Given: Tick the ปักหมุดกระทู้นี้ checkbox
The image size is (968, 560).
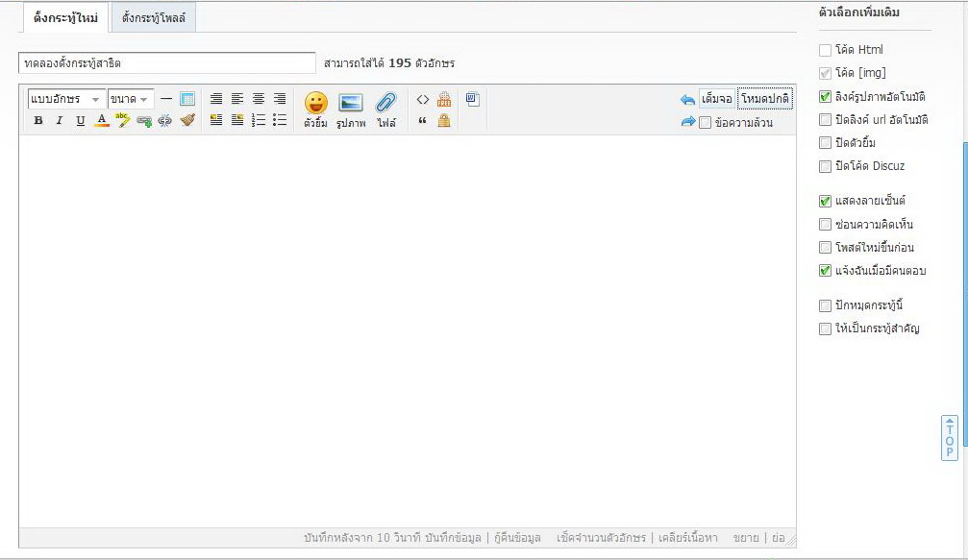Looking at the screenshot, I should [825, 305].
